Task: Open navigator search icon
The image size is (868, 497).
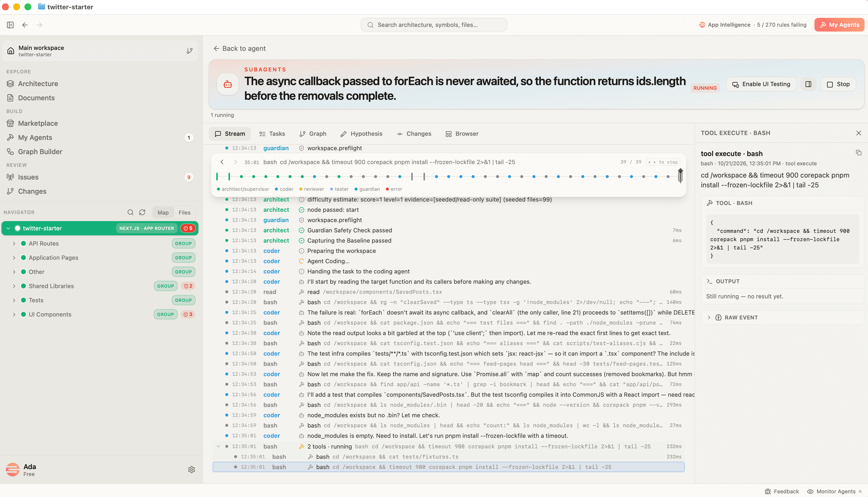Action: pyautogui.click(x=130, y=212)
